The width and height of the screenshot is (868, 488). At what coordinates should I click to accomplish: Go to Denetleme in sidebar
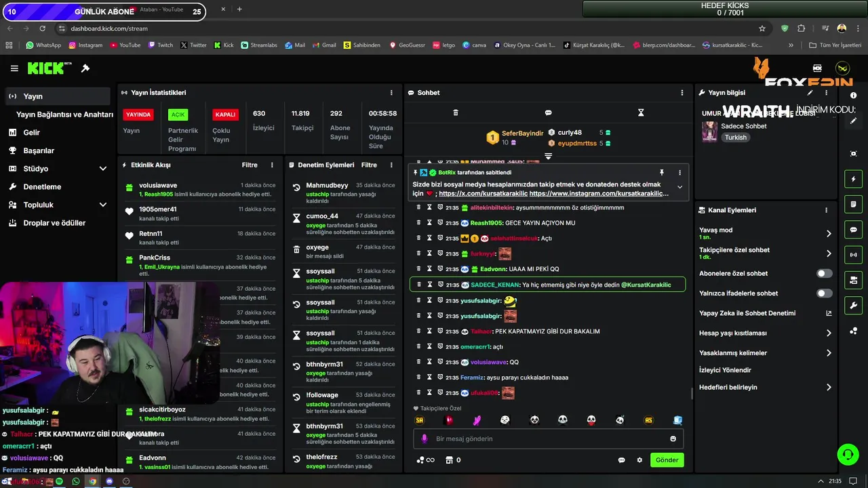click(42, 187)
